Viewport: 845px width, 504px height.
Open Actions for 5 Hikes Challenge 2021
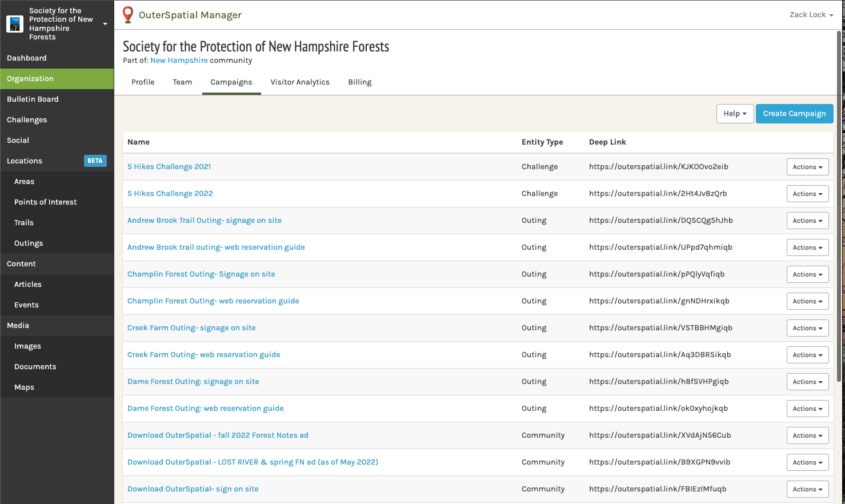point(807,167)
